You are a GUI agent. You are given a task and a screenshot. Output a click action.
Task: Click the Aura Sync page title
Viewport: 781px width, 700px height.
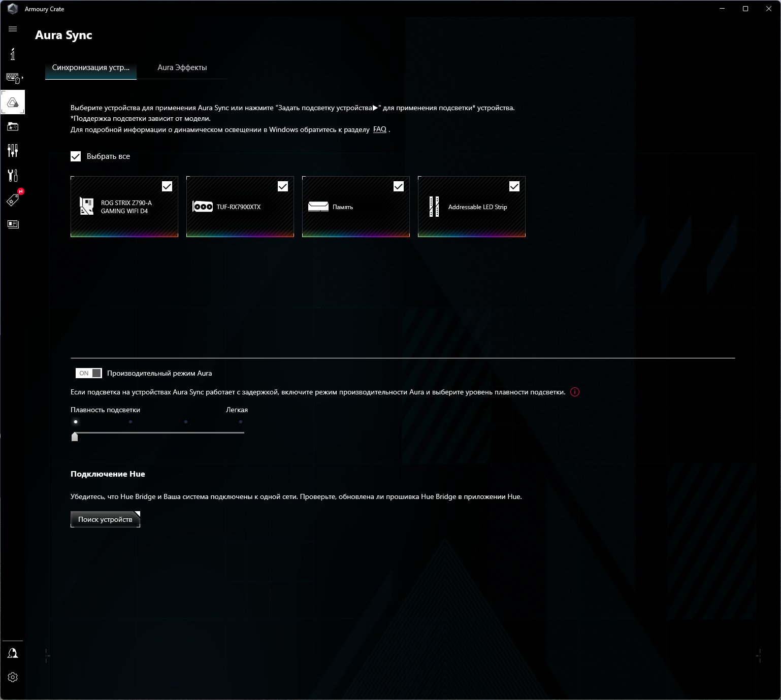[x=63, y=35]
